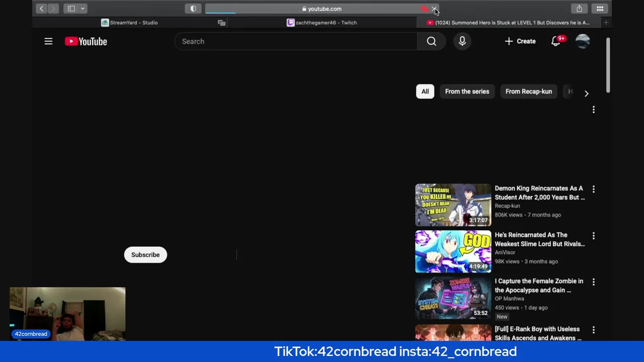Open the E-Rank Boy video thumbnail
This screenshot has width=644, height=362.
[x=453, y=332]
